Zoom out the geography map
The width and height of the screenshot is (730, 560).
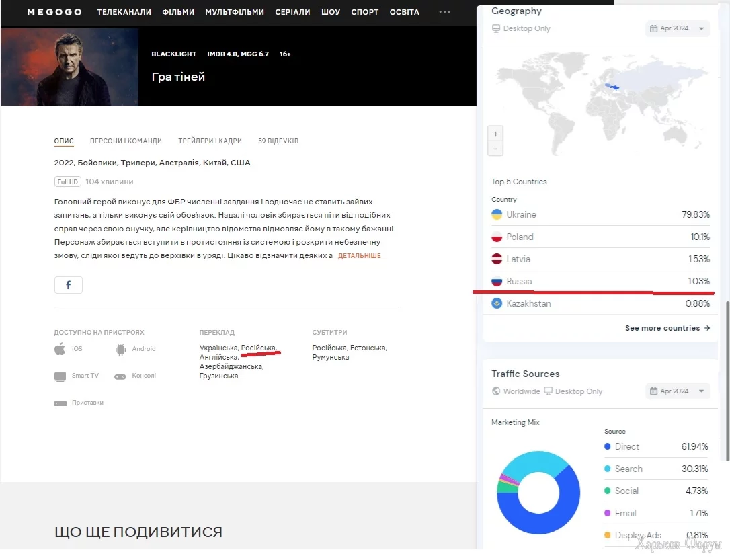pos(495,149)
